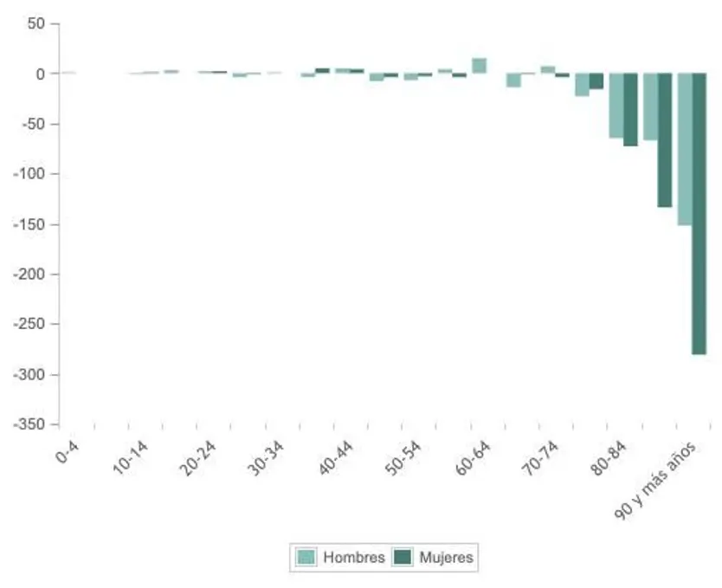
Task: Click the 40-44 axis label
Action: [x=336, y=458]
